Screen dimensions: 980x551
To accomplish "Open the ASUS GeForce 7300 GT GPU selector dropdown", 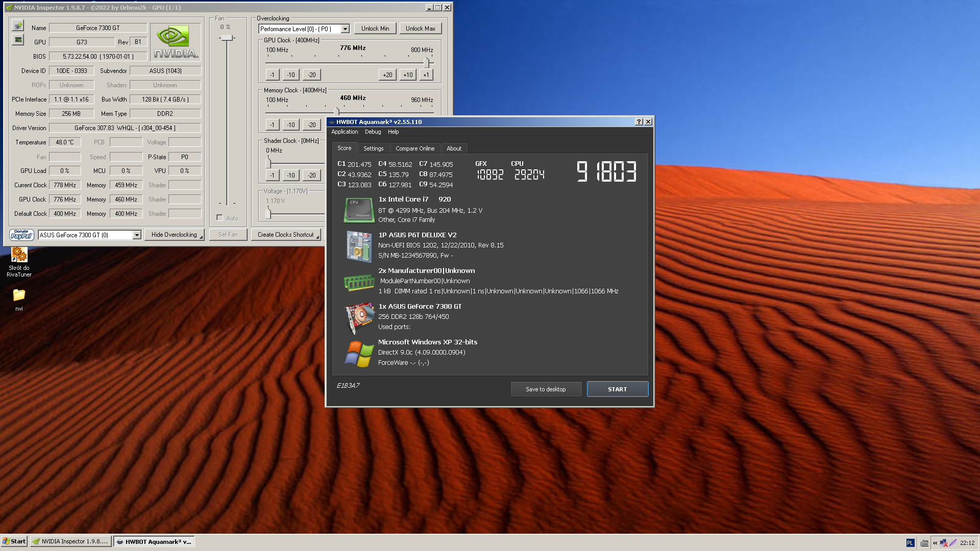I will click(137, 235).
